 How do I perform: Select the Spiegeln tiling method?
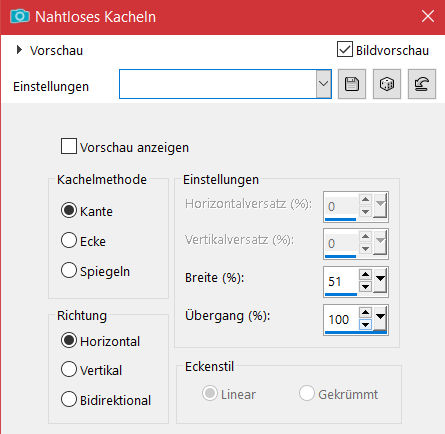[69, 270]
